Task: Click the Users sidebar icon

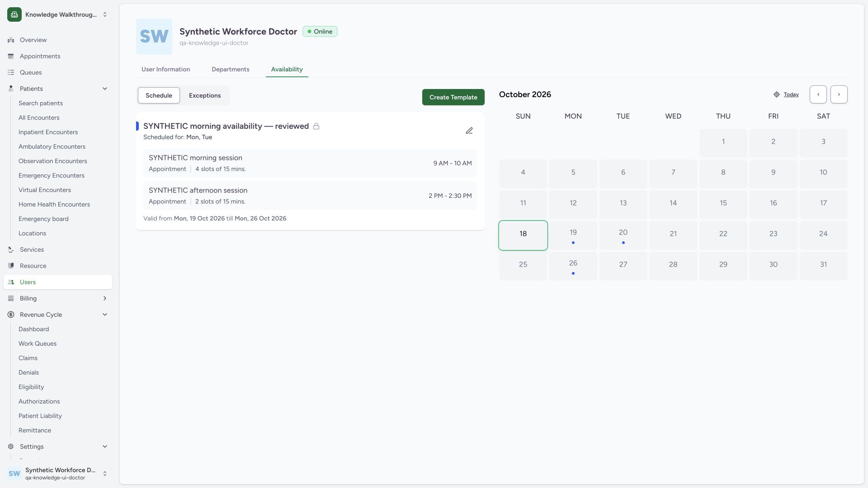Action: pos(11,282)
